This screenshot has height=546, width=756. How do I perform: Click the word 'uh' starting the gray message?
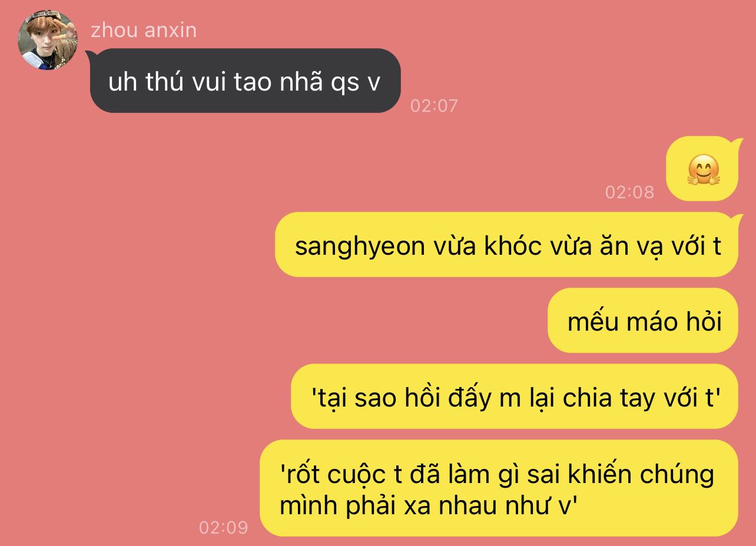(x=122, y=82)
